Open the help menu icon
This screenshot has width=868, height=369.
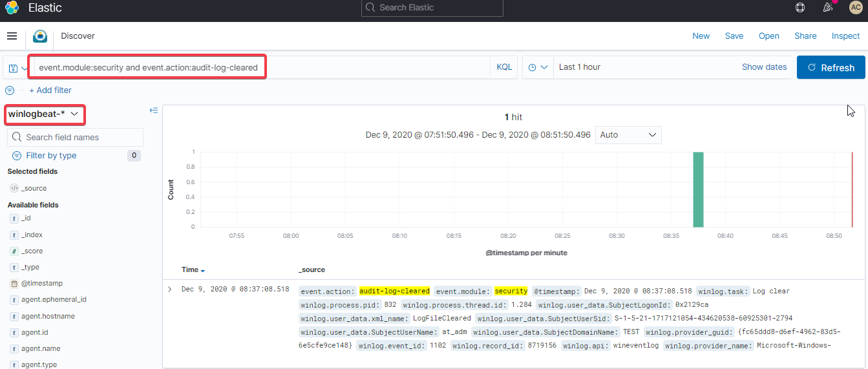800,8
